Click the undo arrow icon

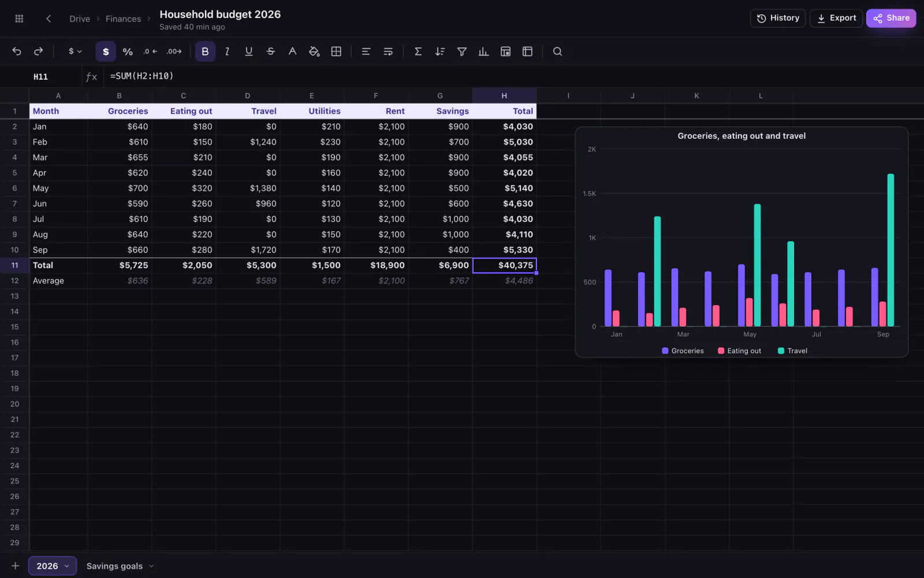pos(17,51)
